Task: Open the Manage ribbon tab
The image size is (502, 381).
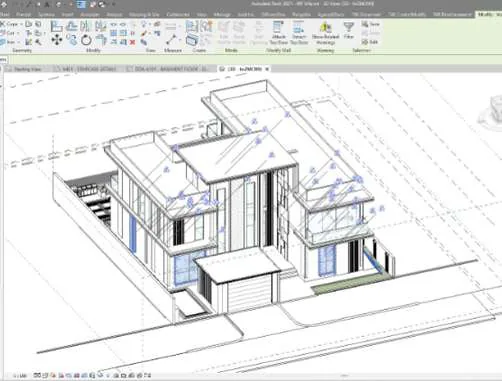Action: [221, 15]
